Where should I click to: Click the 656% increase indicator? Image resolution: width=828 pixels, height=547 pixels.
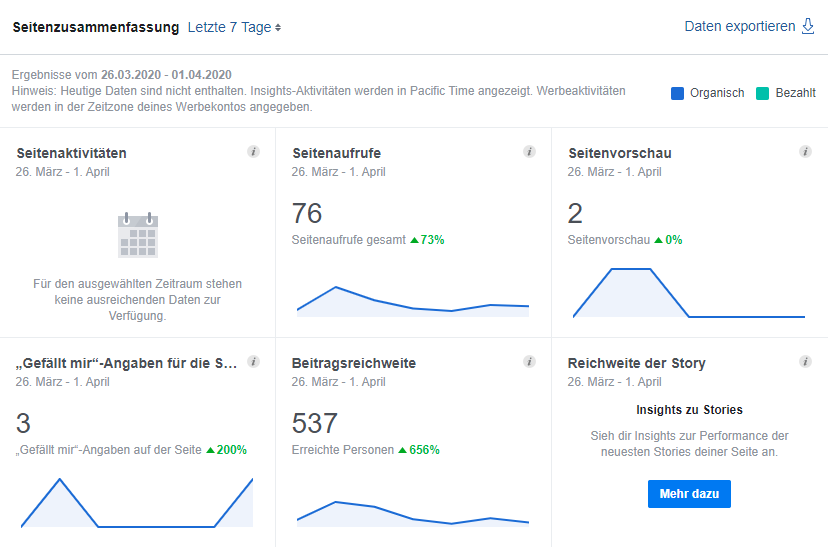click(x=419, y=450)
